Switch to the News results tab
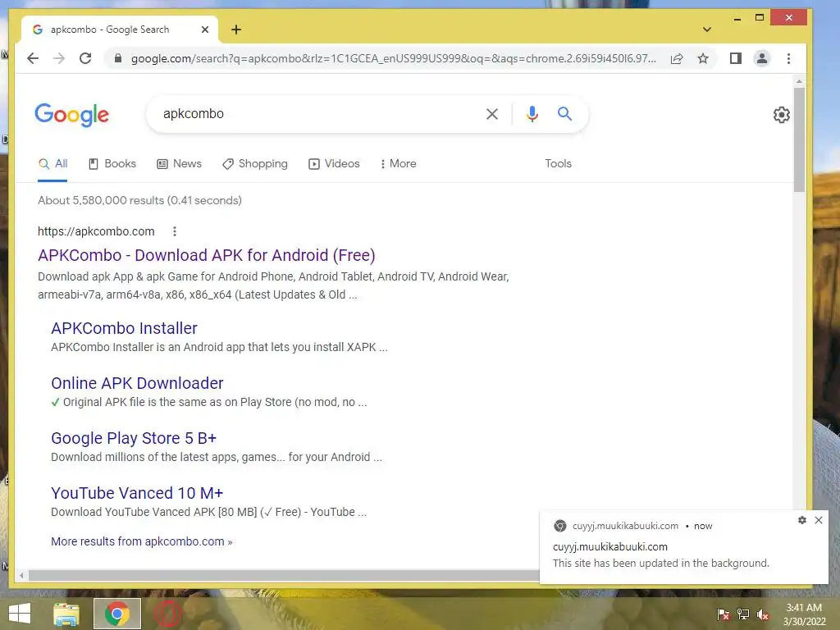Screen dimensions: 840x630 179,164
